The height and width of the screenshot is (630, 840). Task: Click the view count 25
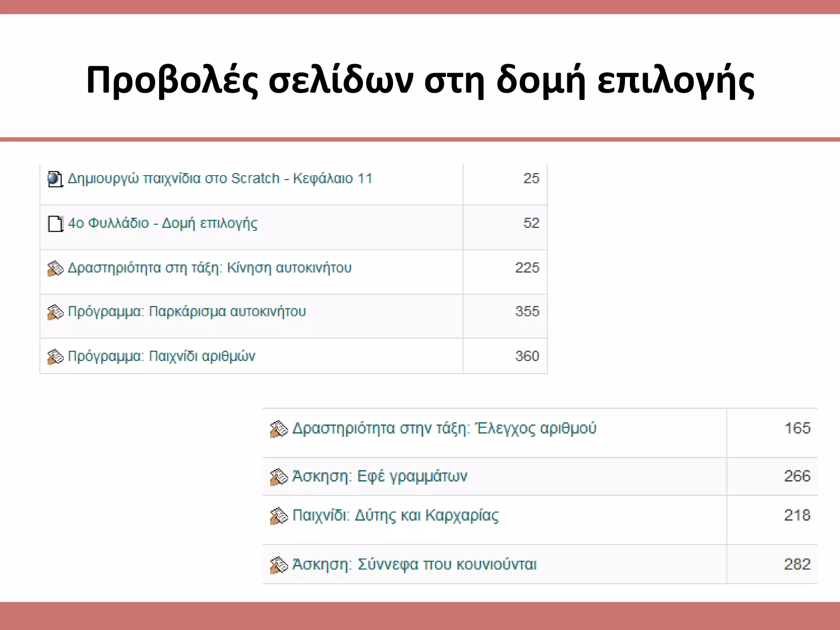(531, 178)
